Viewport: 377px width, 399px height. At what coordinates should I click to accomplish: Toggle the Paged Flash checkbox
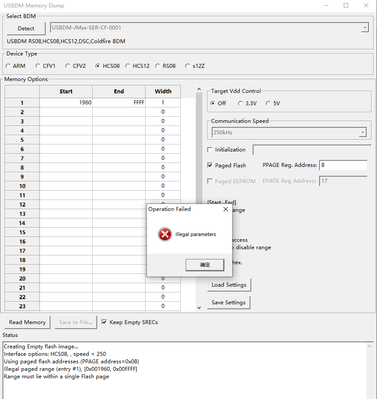click(210, 165)
